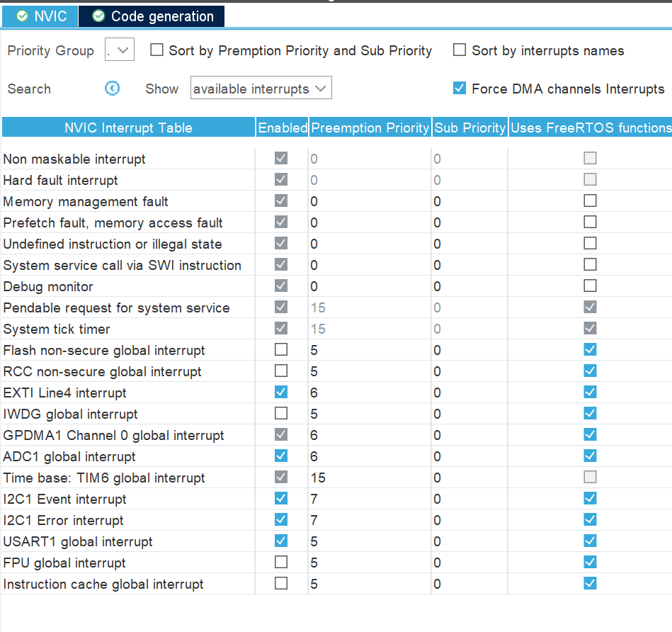Click the Enabled column header
672x632 pixels.
pos(283,128)
